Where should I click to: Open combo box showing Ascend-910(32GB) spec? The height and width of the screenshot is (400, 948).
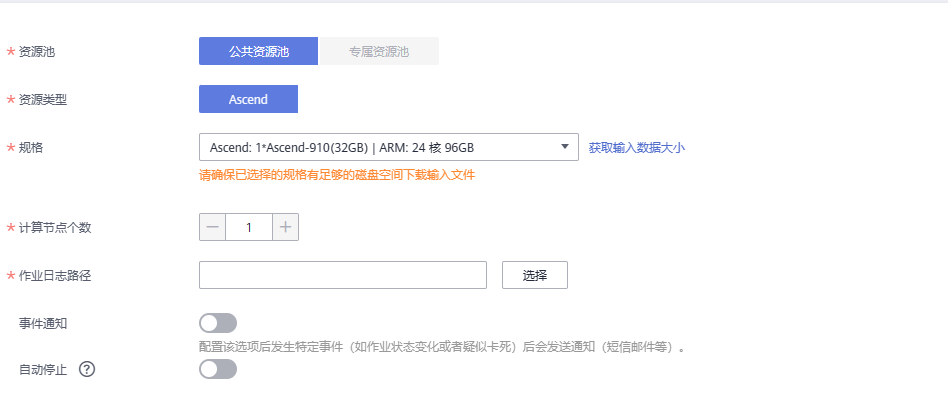(x=389, y=147)
